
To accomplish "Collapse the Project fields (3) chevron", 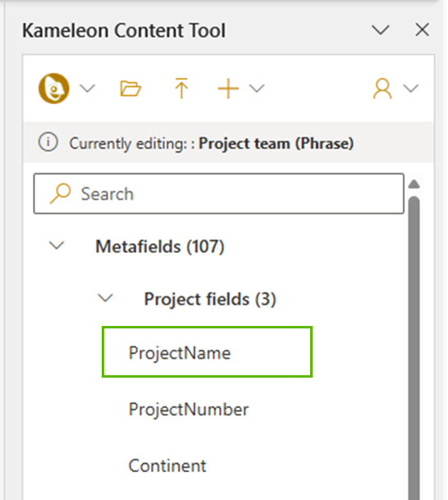I will [x=105, y=298].
